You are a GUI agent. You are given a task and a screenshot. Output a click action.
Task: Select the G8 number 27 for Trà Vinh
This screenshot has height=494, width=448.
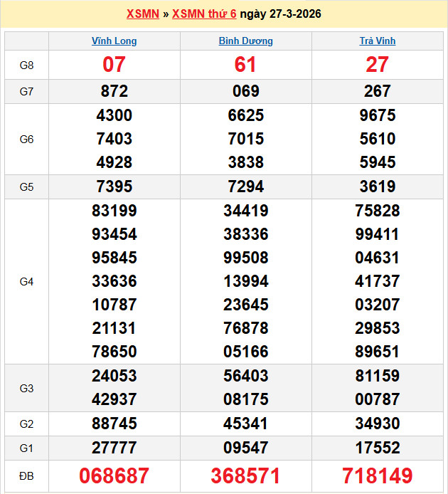click(377, 65)
